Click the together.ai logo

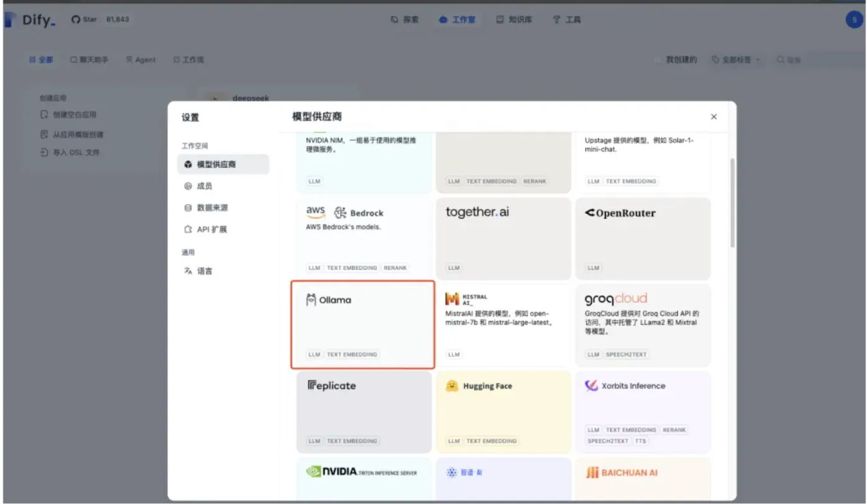click(x=478, y=212)
